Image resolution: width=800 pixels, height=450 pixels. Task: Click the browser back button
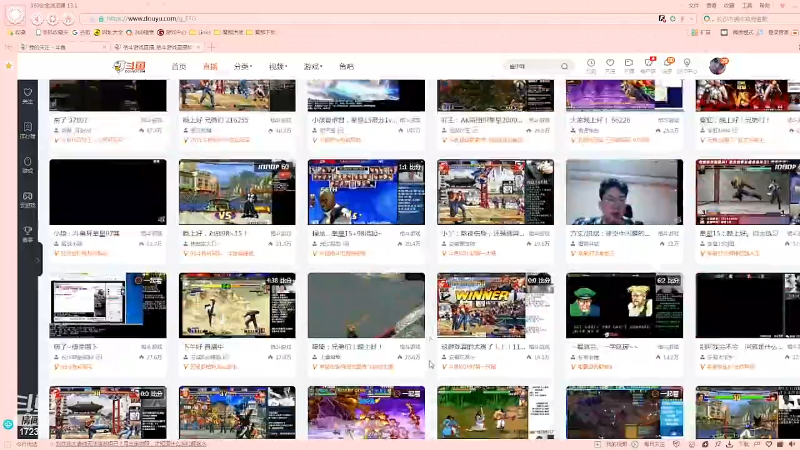[x=37, y=19]
